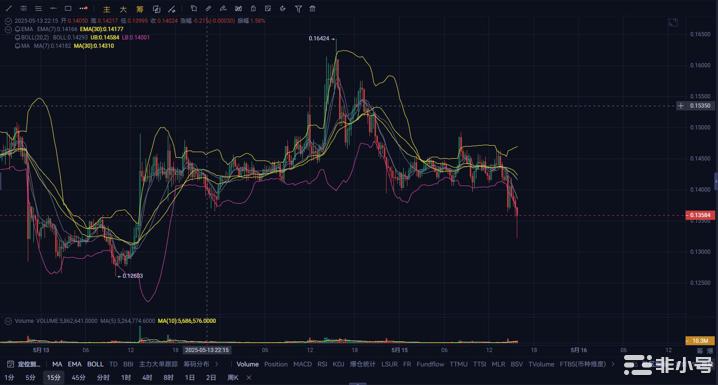Switch to the 45分 timeframe

(78, 378)
